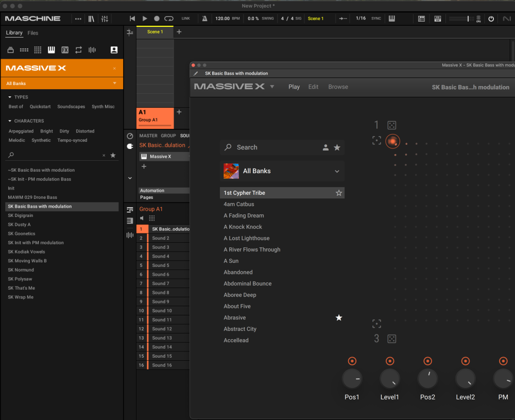Toggle user presets filter in Massive X
515x420 pixels.
pos(325,147)
